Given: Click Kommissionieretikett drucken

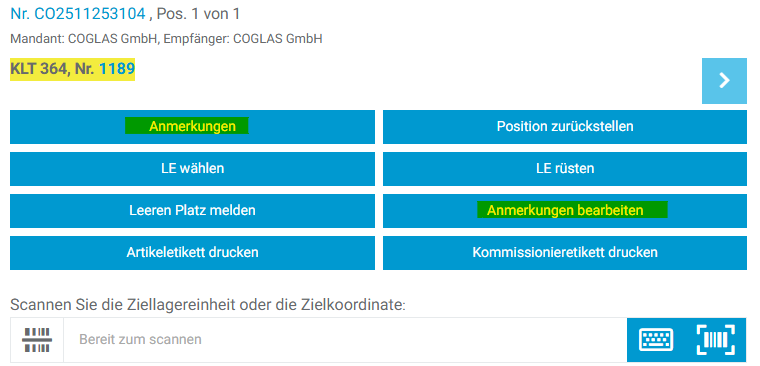Looking at the screenshot, I should (x=565, y=253).
